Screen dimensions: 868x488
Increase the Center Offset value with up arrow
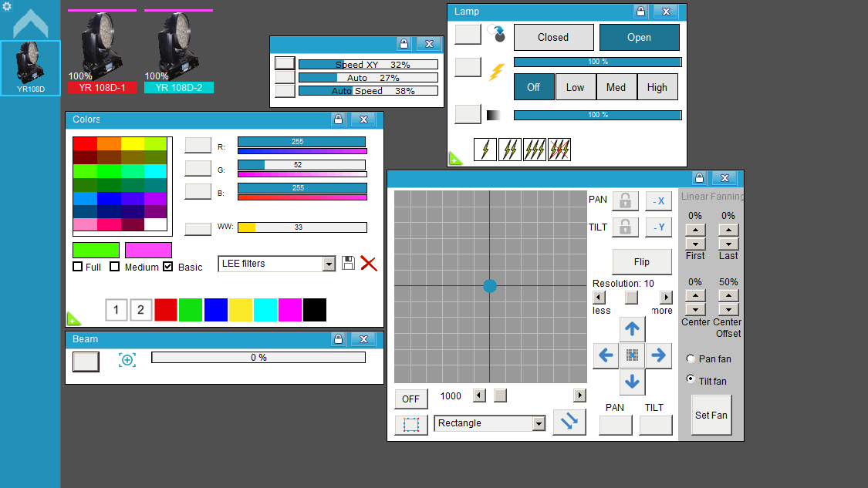[728, 296]
